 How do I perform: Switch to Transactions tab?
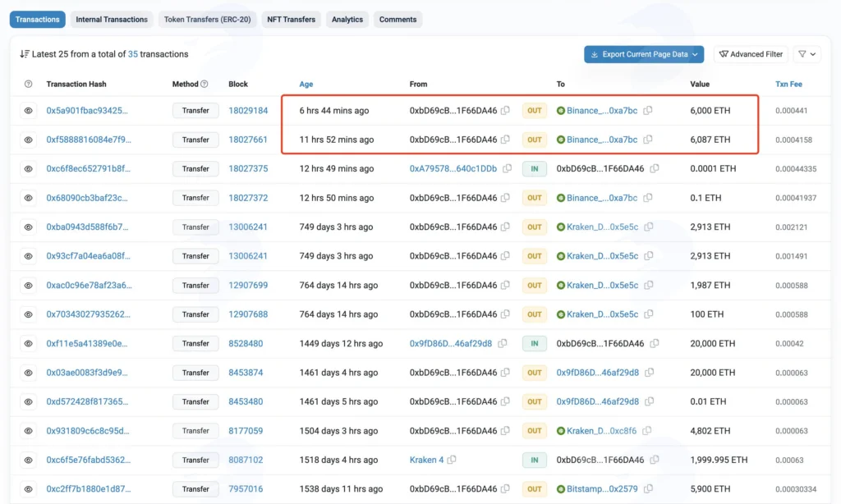point(38,20)
